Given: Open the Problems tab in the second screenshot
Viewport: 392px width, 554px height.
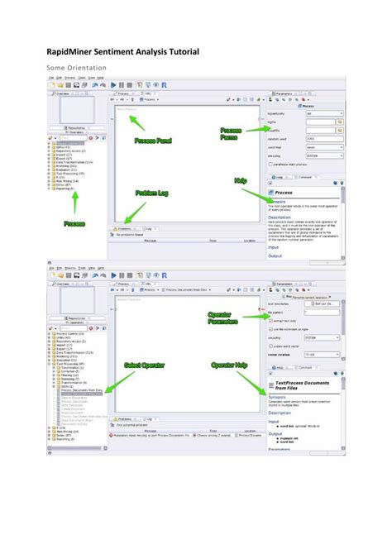Looking at the screenshot, I should [124, 419].
